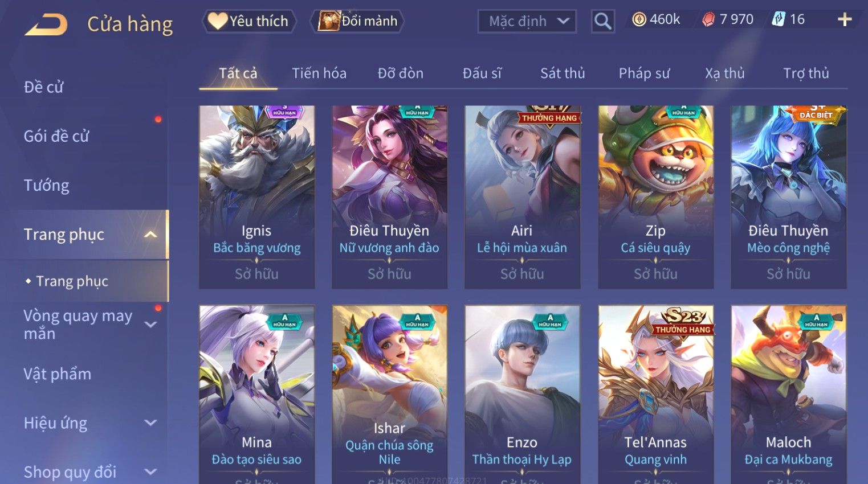Select the Sát thủ category tab
Image resolution: width=868 pixels, height=484 pixels.
click(x=563, y=73)
